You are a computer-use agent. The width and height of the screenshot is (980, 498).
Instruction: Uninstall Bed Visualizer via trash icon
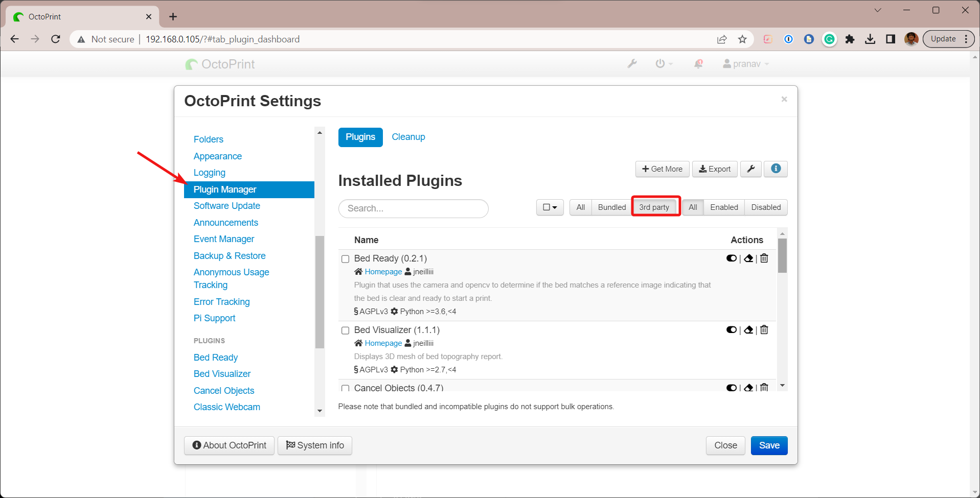click(x=764, y=330)
